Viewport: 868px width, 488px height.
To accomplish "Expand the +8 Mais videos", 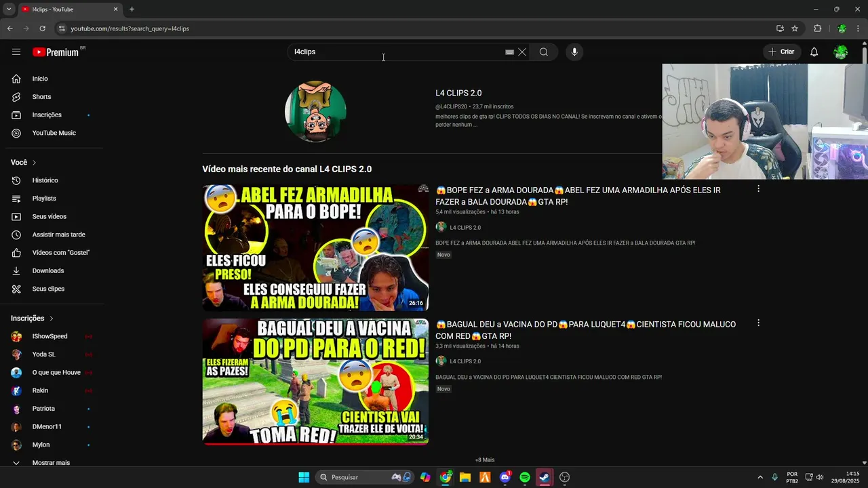I will 485,460.
